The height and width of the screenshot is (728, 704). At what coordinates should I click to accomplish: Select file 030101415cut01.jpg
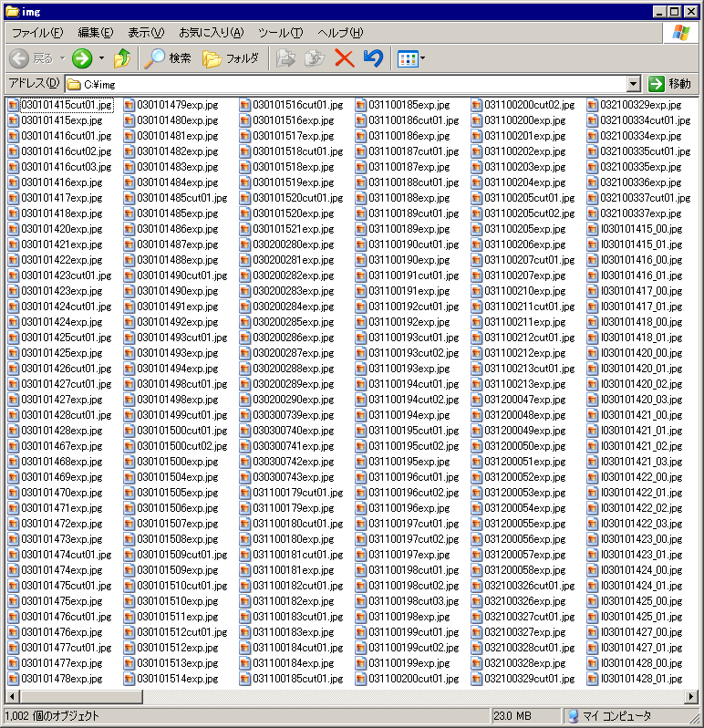coord(66,105)
